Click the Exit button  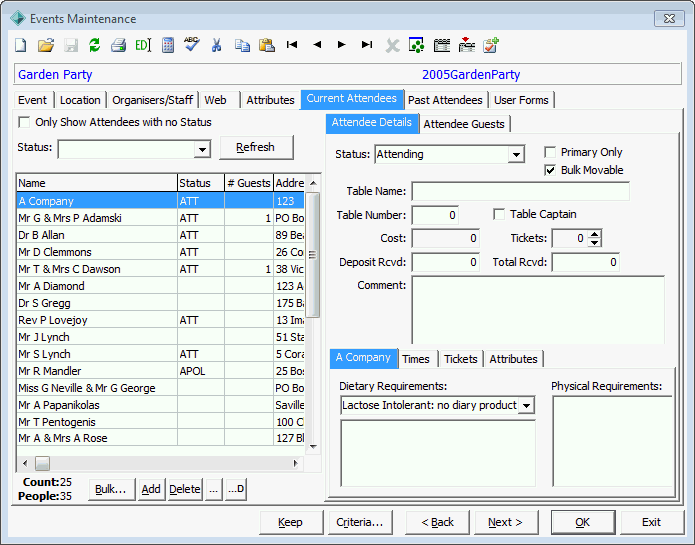point(652,522)
